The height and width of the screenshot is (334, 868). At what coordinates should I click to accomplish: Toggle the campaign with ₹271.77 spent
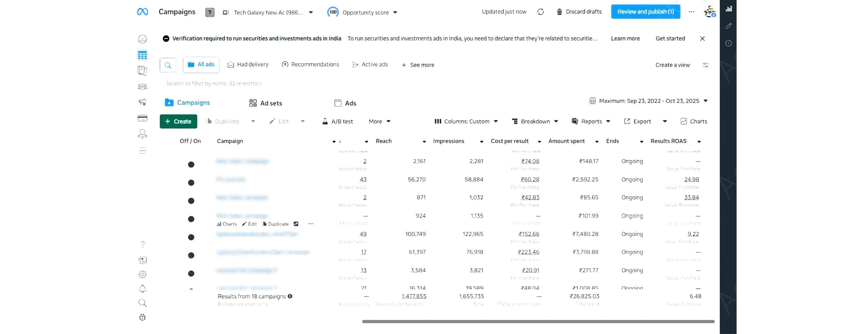click(x=191, y=274)
